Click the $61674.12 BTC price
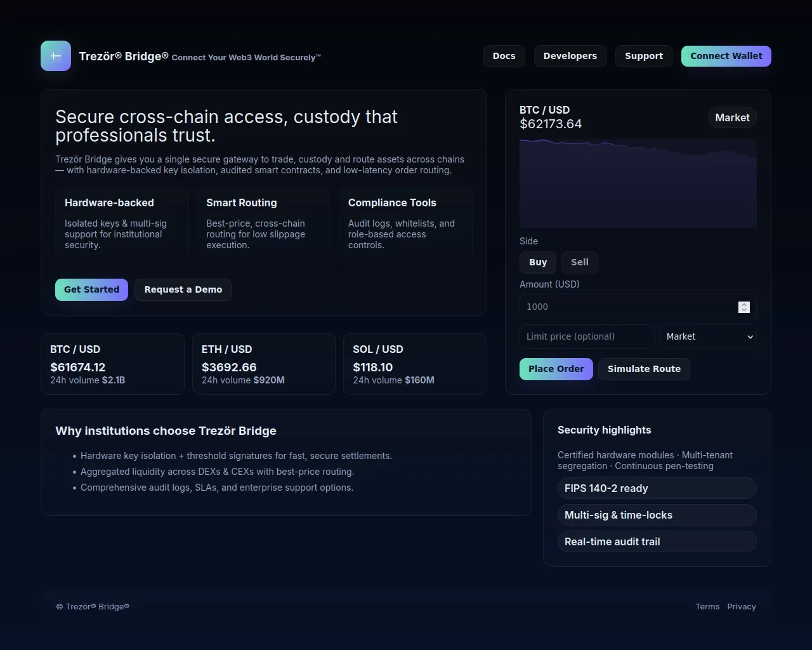 78,367
